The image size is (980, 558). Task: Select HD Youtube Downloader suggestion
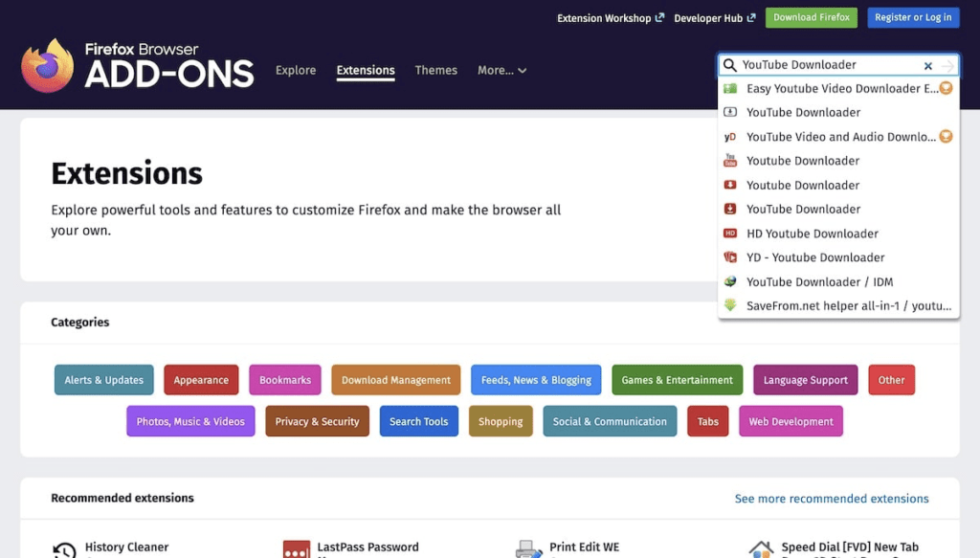[838, 234]
